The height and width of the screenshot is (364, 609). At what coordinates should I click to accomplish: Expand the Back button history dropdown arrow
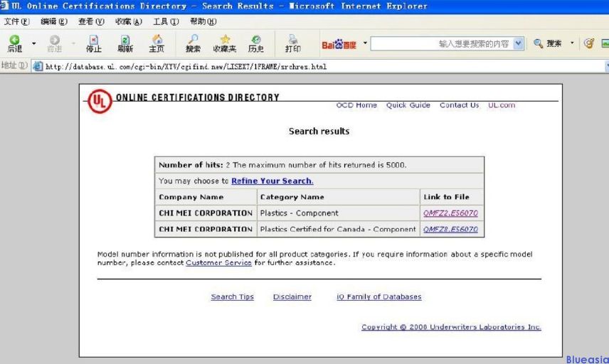coord(33,44)
